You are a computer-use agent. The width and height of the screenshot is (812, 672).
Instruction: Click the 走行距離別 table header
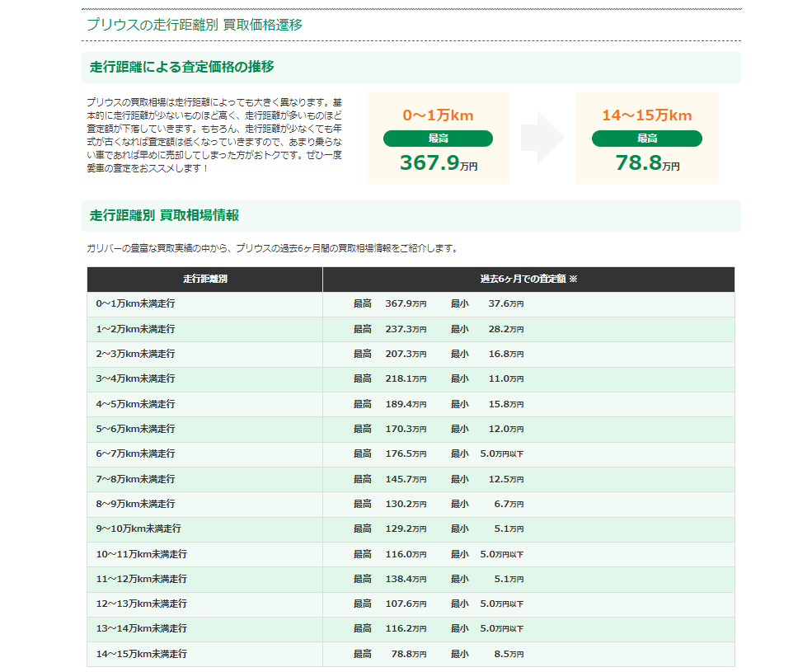click(x=205, y=280)
